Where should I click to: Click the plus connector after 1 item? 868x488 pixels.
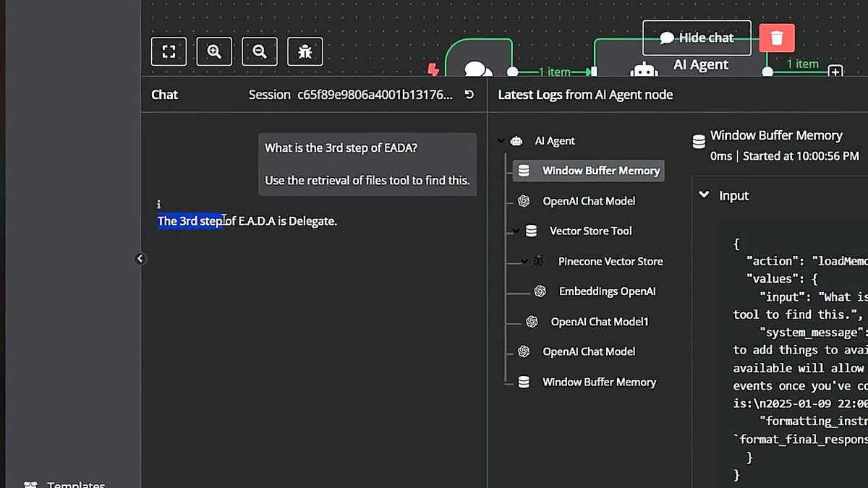[x=835, y=72]
